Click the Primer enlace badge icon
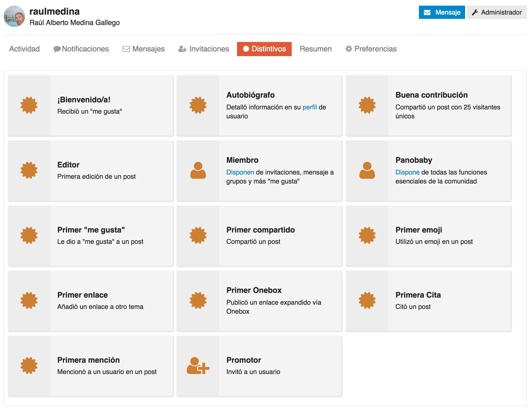The image size is (532, 416). 29,300
